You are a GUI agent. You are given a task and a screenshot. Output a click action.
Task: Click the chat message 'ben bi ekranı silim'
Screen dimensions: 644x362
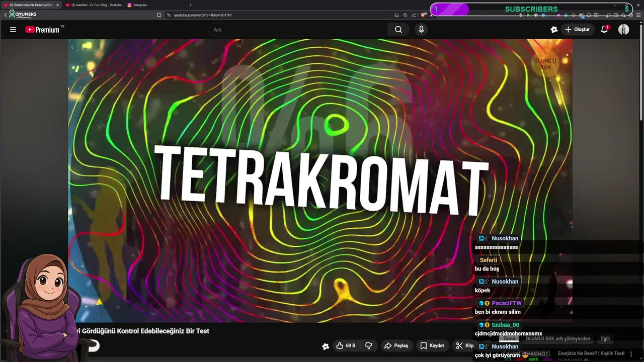coord(498,312)
